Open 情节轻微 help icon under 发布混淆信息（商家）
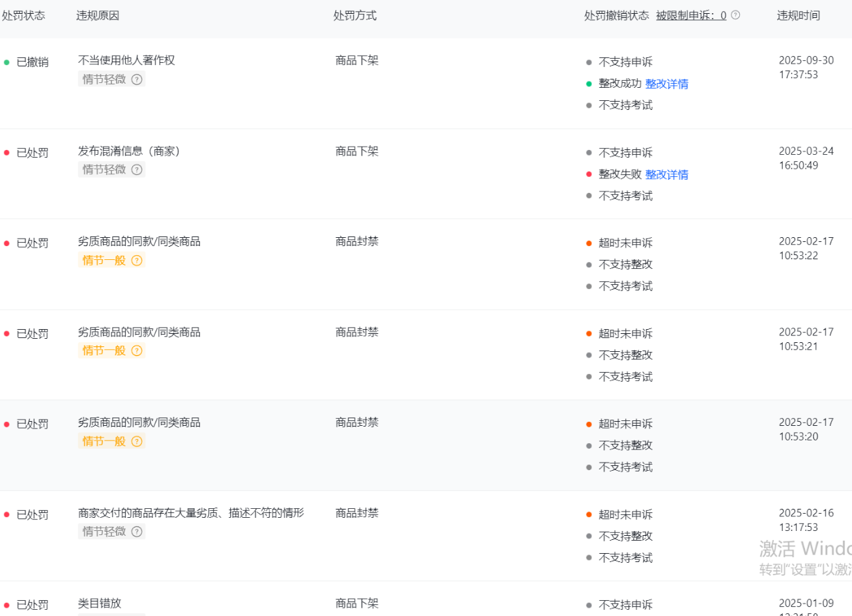Screen dimensions: 852x616 tap(137, 170)
